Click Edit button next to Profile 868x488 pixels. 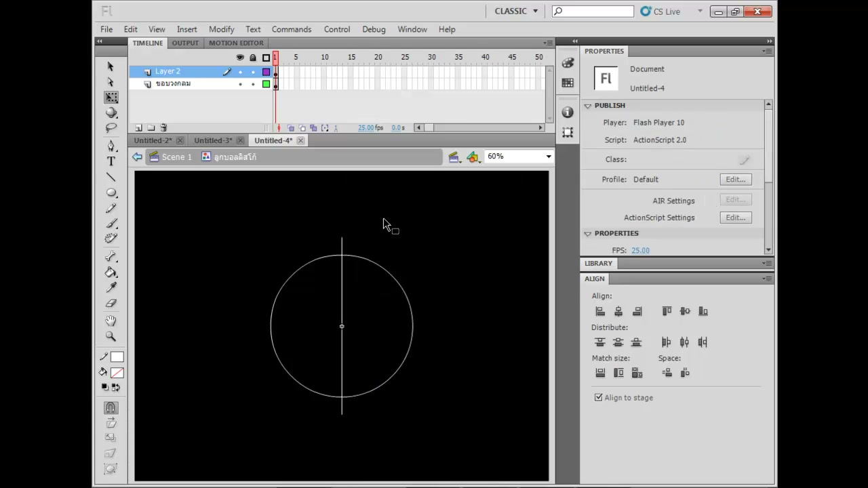coord(736,180)
